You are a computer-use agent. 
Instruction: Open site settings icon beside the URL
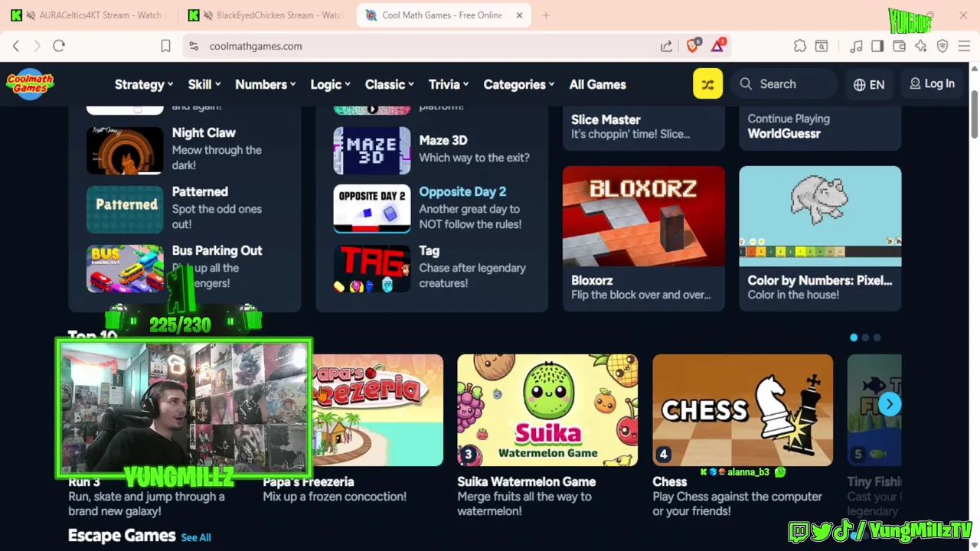click(x=194, y=46)
